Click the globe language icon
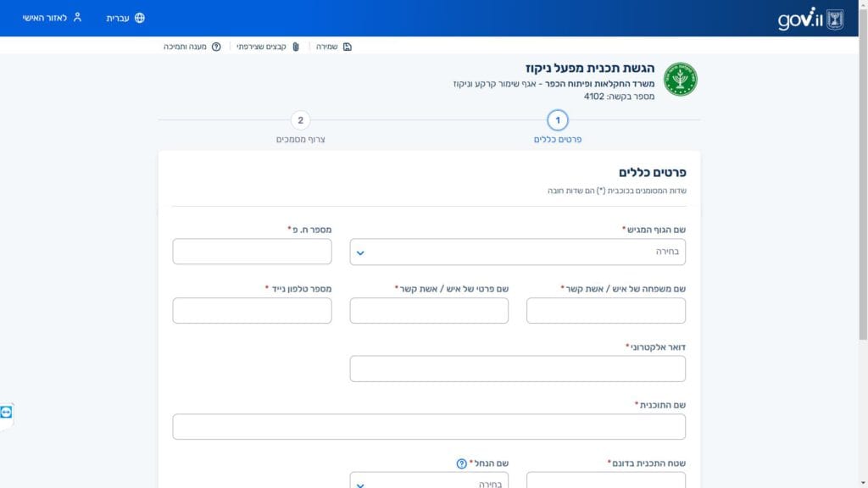The width and height of the screenshot is (868, 488). tap(140, 18)
